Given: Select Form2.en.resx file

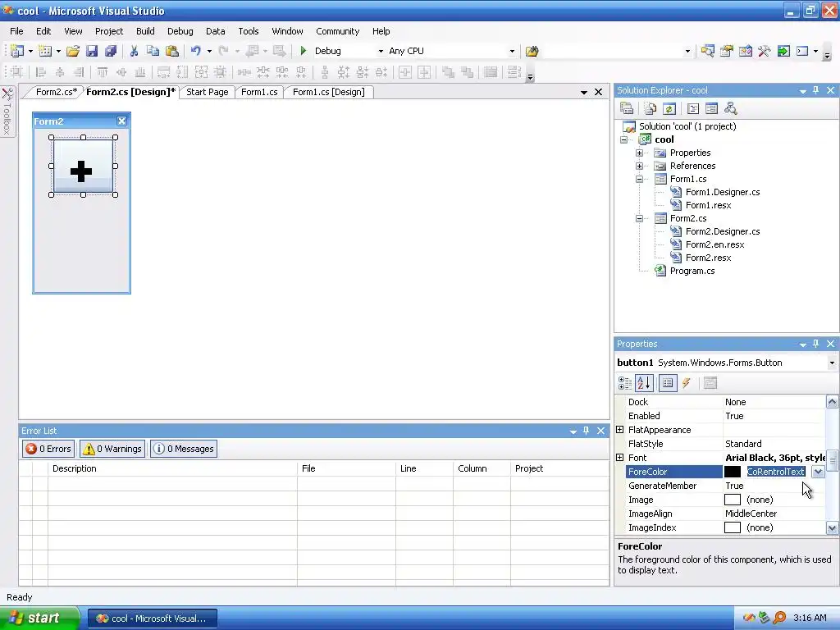Looking at the screenshot, I should click(714, 244).
